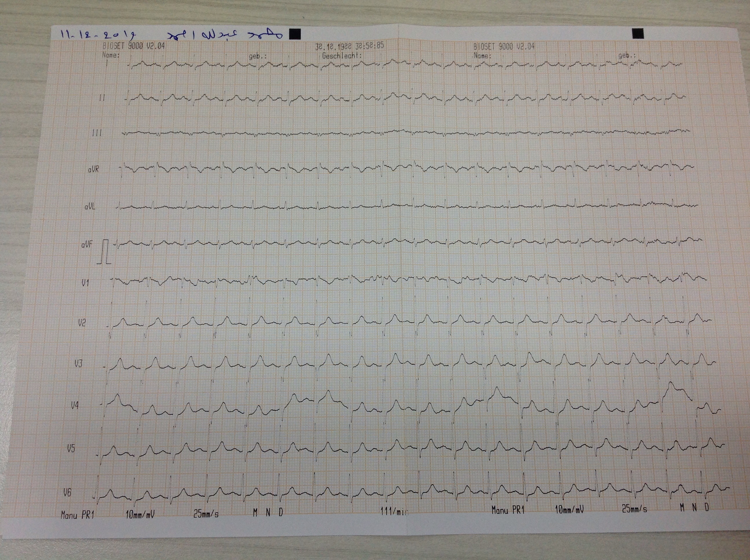
Task: Click the V4 lead label
Action: click(75, 405)
